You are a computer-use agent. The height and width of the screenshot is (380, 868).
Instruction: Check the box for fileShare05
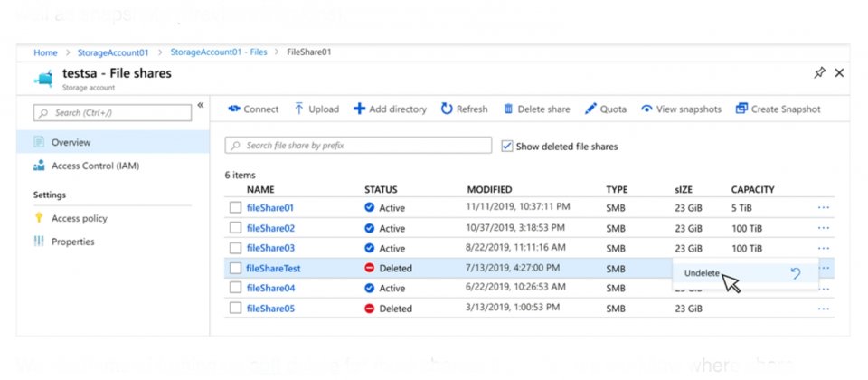(235, 309)
